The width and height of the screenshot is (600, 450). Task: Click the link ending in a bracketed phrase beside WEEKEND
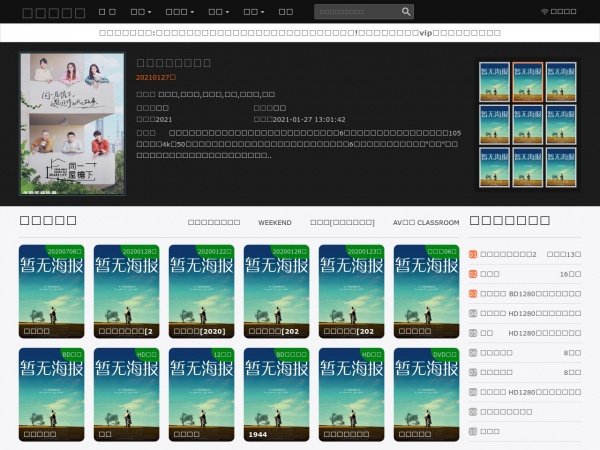(x=342, y=222)
